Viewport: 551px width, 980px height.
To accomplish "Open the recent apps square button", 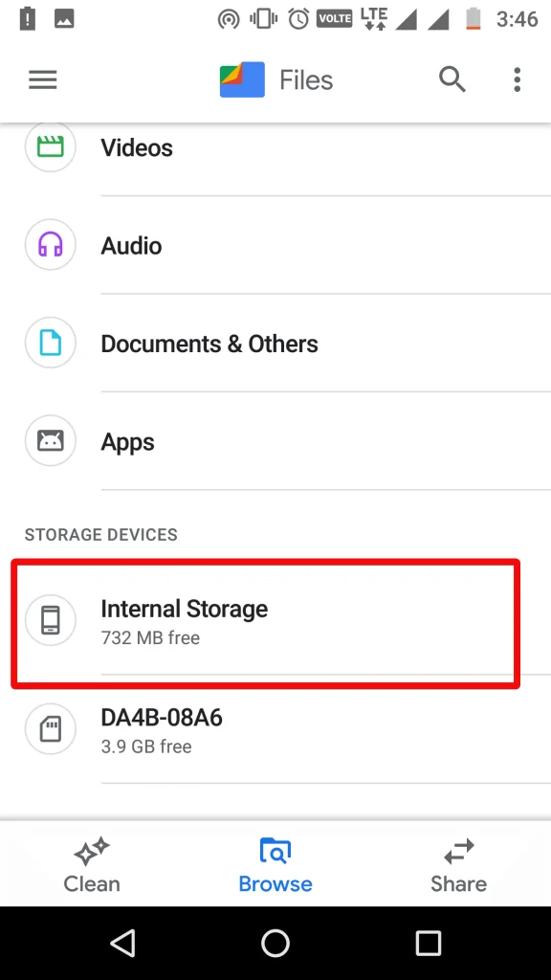I will click(429, 943).
